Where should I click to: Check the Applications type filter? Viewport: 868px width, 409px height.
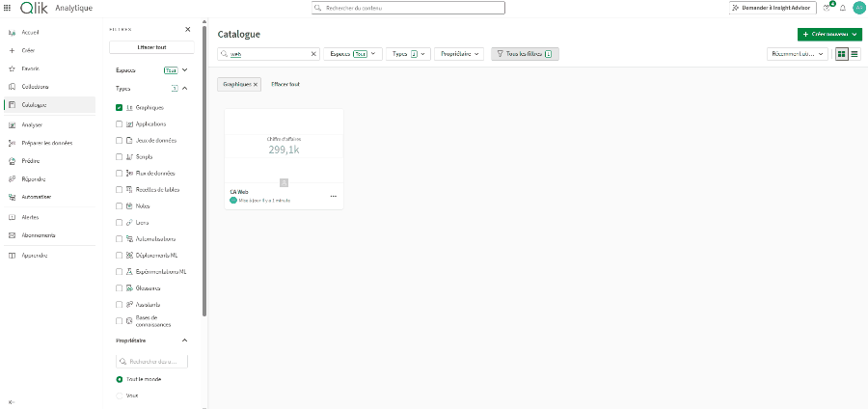[x=119, y=124]
